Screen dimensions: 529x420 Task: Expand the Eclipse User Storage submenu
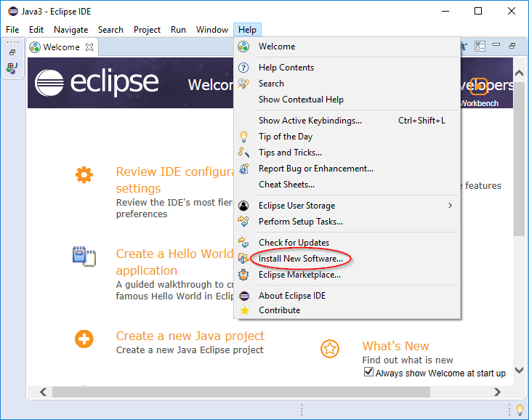click(x=450, y=206)
